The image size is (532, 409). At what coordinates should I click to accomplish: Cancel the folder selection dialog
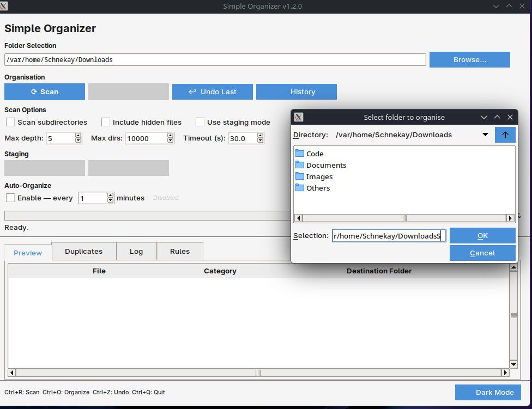tap(482, 253)
